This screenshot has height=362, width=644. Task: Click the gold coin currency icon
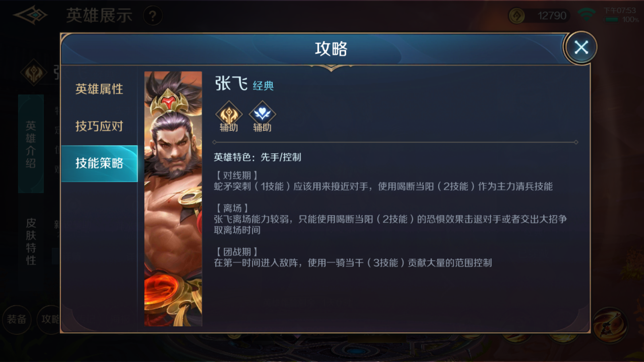(517, 16)
